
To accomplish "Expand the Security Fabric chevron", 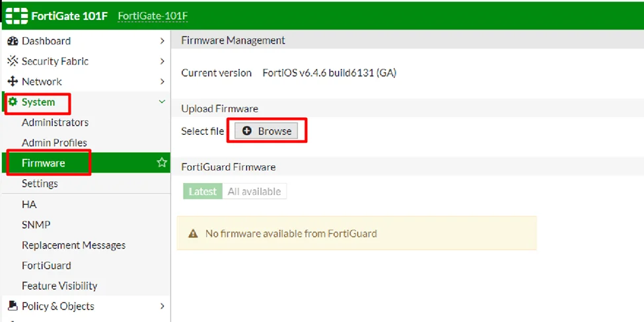I will (x=162, y=61).
